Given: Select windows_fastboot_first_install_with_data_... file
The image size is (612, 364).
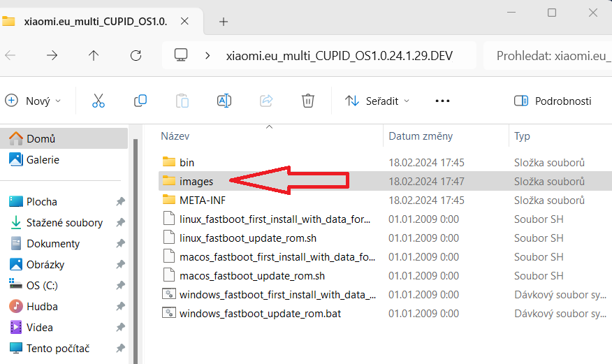Looking at the screenshot, I should tap(277, 295).
